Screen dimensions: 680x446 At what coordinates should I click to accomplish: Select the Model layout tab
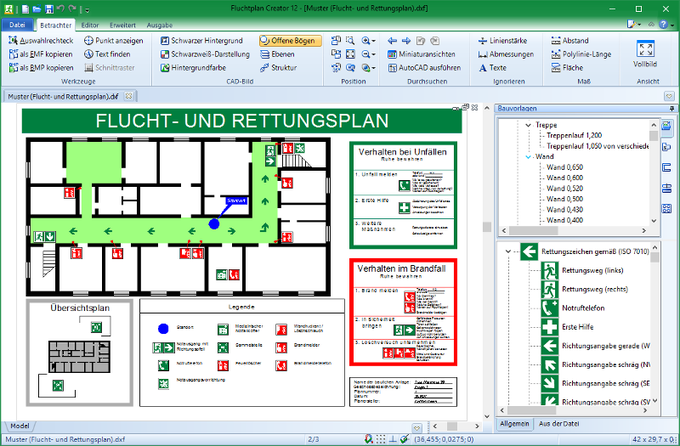(20, 426)
